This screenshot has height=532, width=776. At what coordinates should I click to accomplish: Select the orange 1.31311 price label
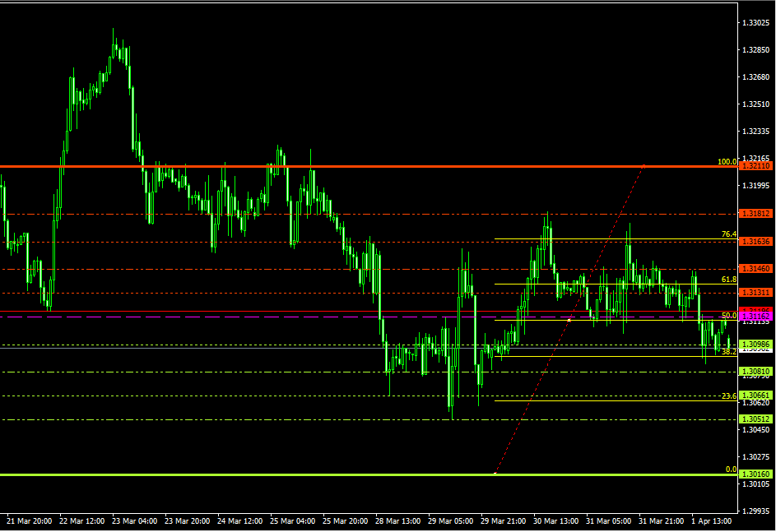[x=755, y=293]
